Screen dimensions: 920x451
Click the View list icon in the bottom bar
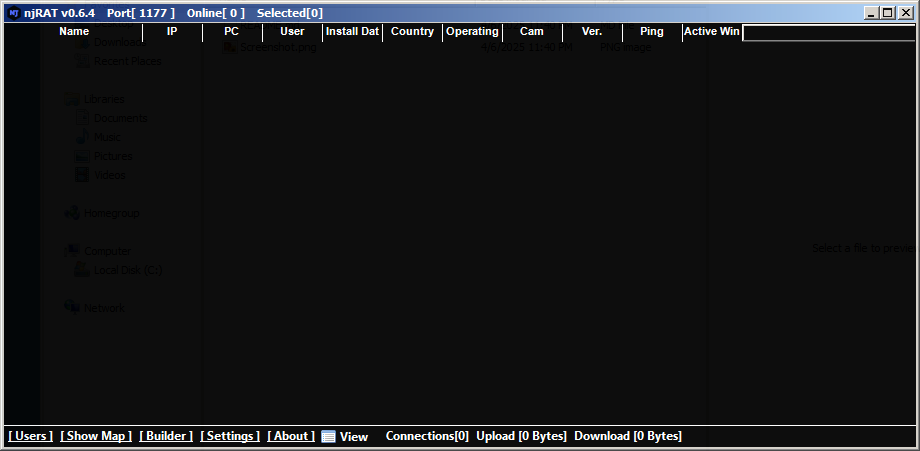click(328, 437)
